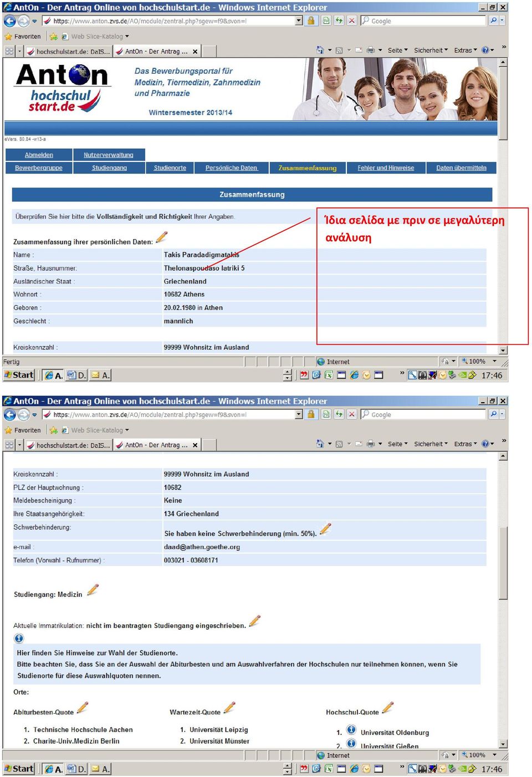Click Favoriten button in upper window
The height and width of the screenshot is (777, 532).
click(23, 37)
